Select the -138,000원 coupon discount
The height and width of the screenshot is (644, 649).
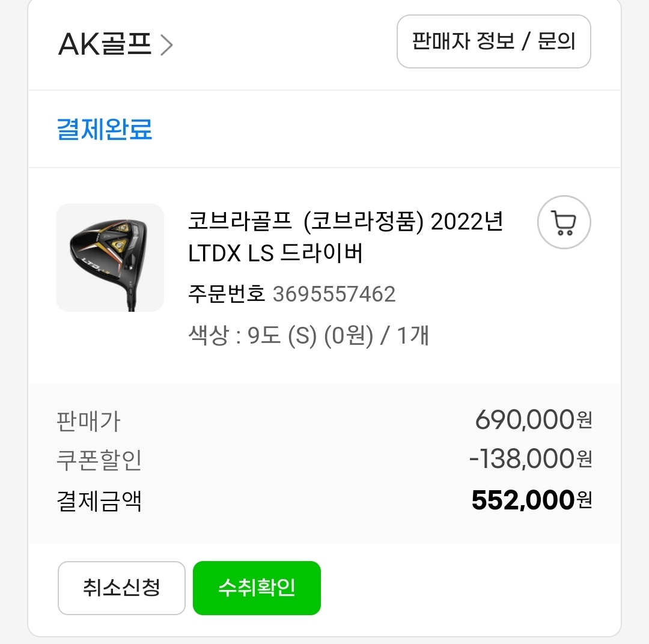[530, 460]
